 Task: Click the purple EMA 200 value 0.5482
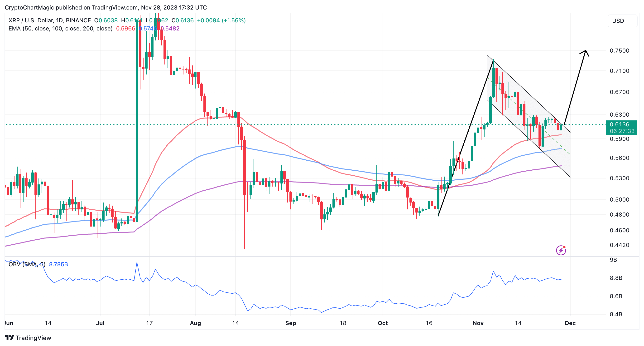[170, 29]
